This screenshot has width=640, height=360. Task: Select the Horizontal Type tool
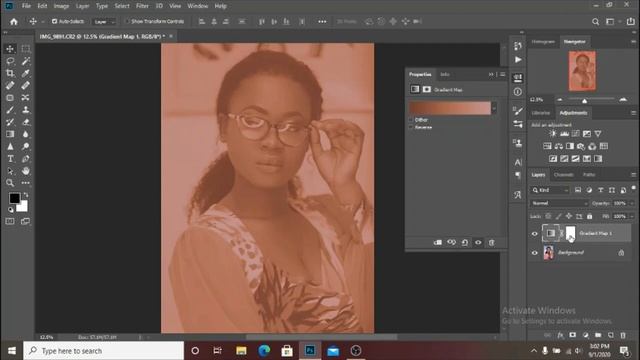10,159
